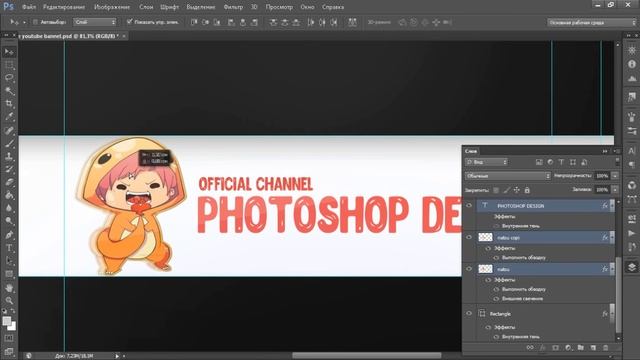The image size is (640, 360).
Task: Select the Dodge tool
Action: coord(9,221)
